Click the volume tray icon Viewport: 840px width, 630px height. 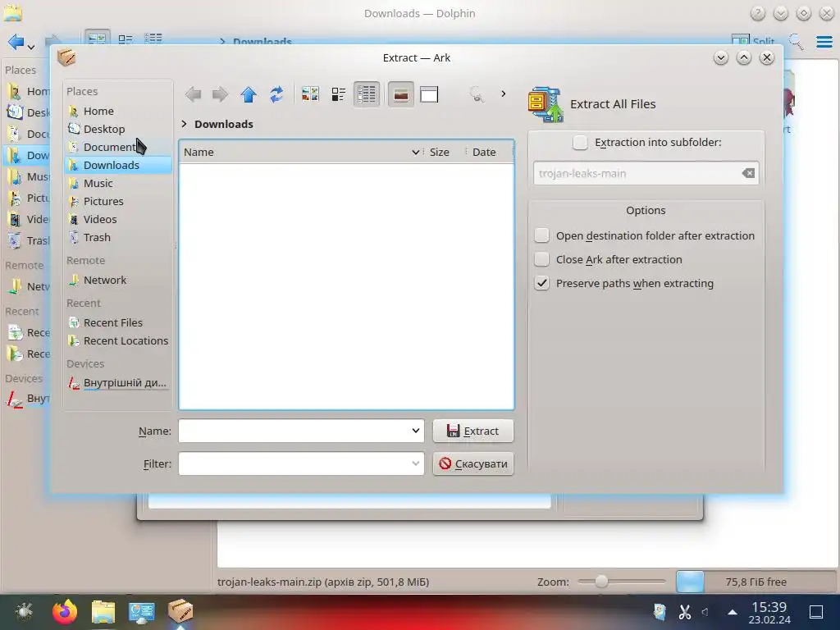(705, 611)
